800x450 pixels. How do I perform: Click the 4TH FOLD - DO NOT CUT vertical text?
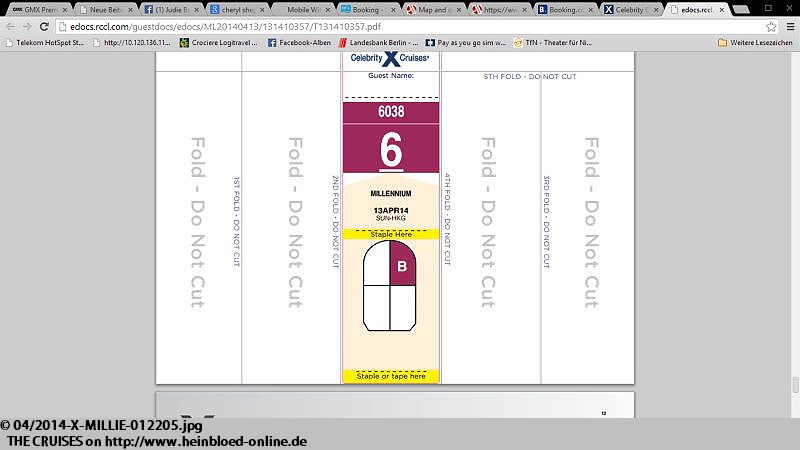click(447, 219)
